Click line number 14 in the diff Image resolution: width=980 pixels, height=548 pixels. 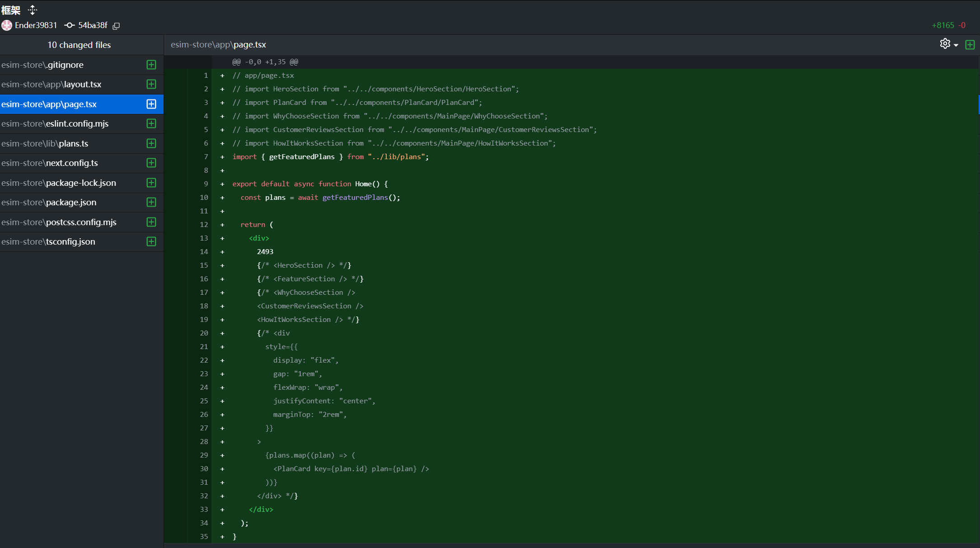(x=204, y=252)
